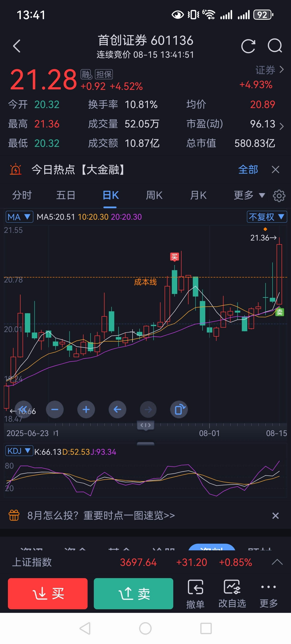Screen dimensions: 291x644
Task: Jump to earliest chart data (double arrow)
Action: 23,409
